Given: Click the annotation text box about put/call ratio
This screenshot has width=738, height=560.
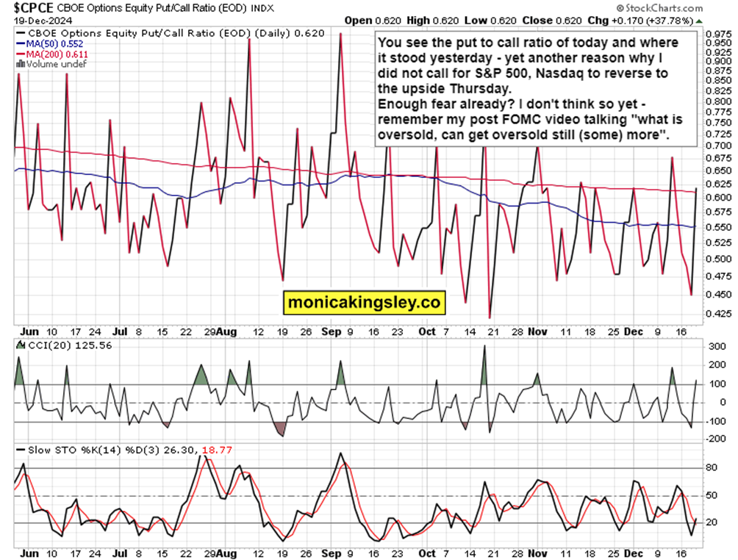Looking at the screenshot, I should tap(536, 89).
